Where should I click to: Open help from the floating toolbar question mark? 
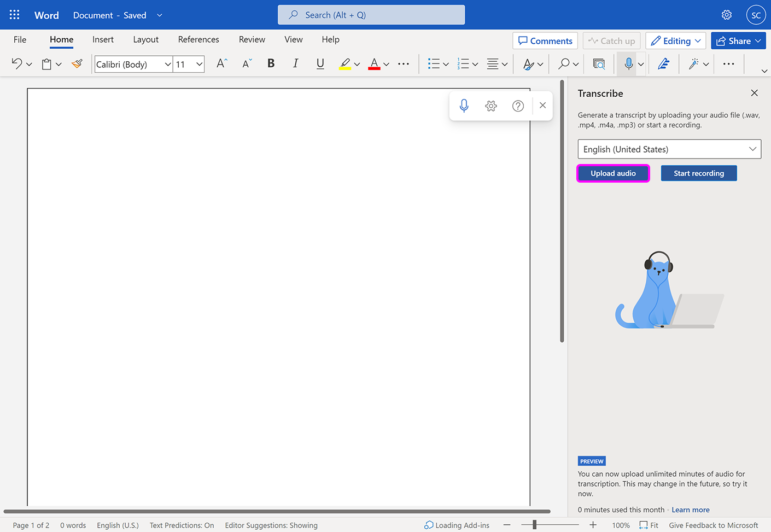pos(518,106)
